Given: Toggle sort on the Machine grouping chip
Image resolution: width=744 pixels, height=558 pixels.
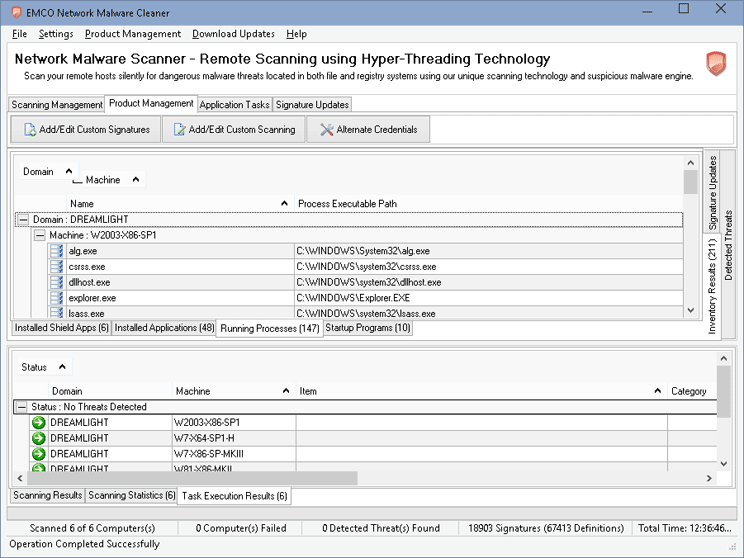Looking at the screenshot, I should (x=112, y=179).
